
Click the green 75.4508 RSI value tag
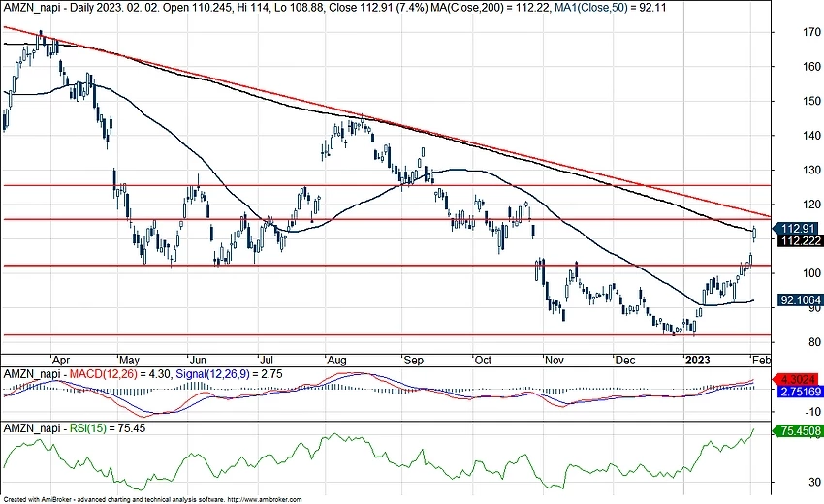[797, 431]
